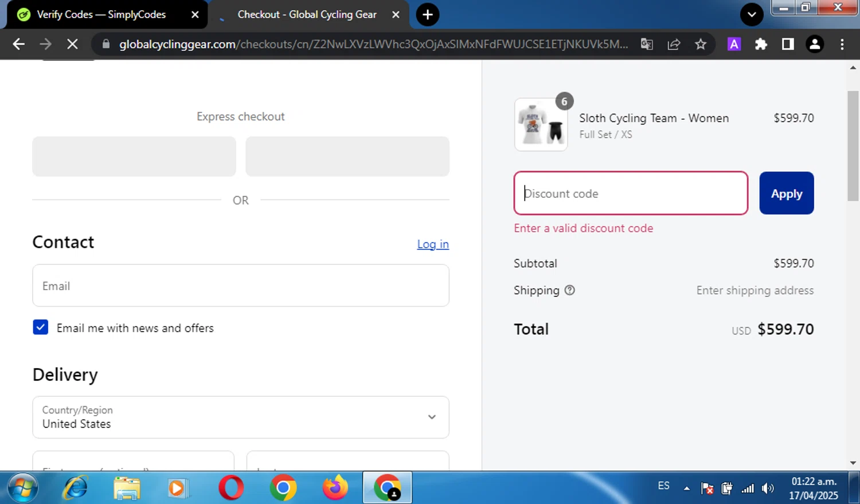Uncheck Email me with news and offers
The height and width of the screenshot is (504, 860).
(41, 327)
